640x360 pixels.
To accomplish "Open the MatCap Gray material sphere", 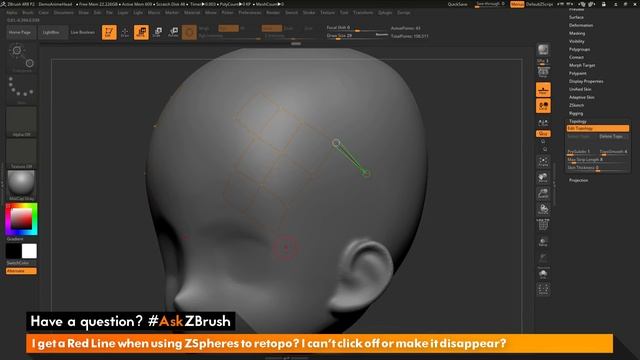I will [x=21, y=186].
